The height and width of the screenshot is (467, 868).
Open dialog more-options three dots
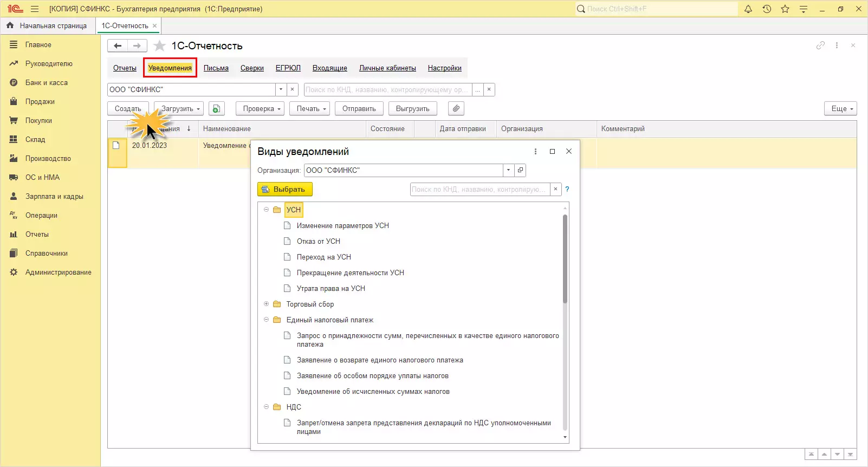pyautogui.click(x=535, y=152)
